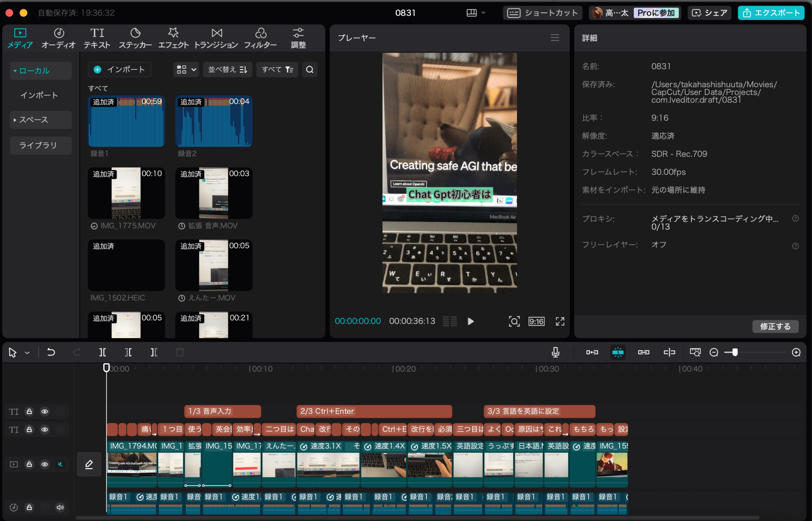The image size is (812, 521).
Task: Expand the スペース sidebar section
Action: click(40, 120)
